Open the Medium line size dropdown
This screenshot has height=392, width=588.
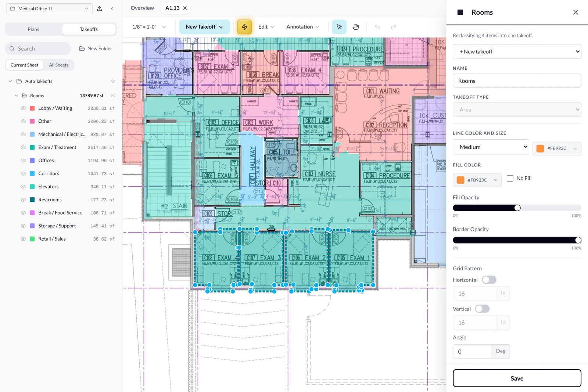[x=491, y=147]
